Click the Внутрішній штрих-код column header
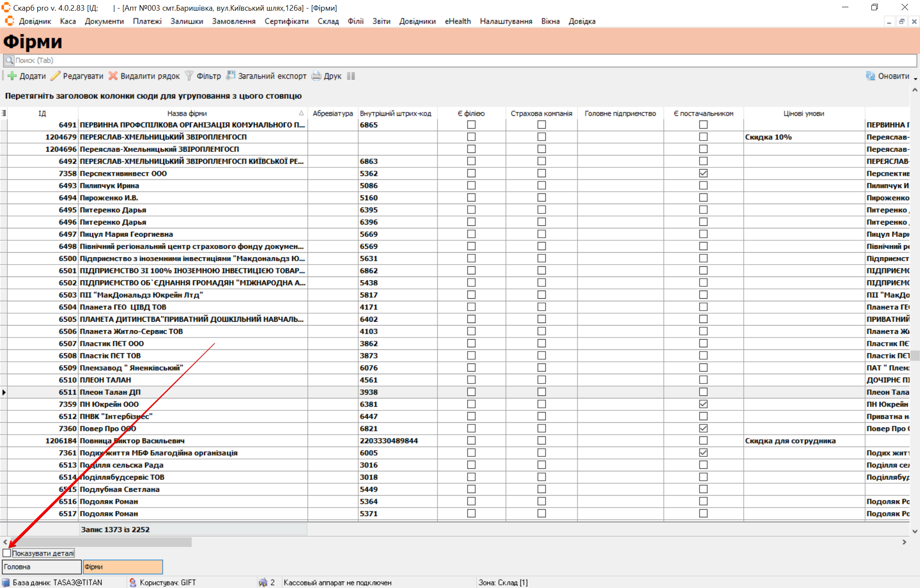The image size is (920, 588). coord(395,113)
